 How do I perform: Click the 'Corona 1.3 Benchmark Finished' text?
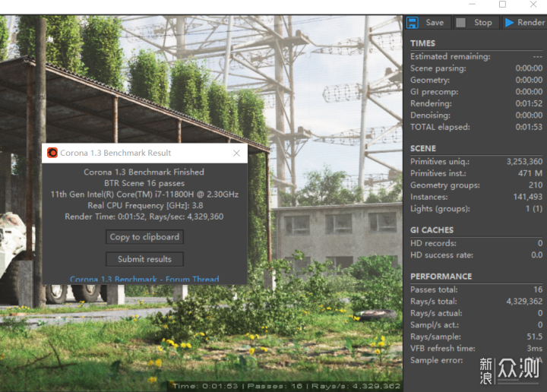click(x=144, y=172)
